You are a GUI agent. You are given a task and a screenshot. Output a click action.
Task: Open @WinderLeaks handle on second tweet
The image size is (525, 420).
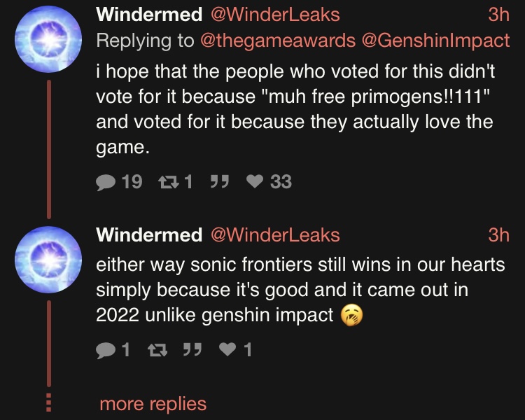pos(275,235)
